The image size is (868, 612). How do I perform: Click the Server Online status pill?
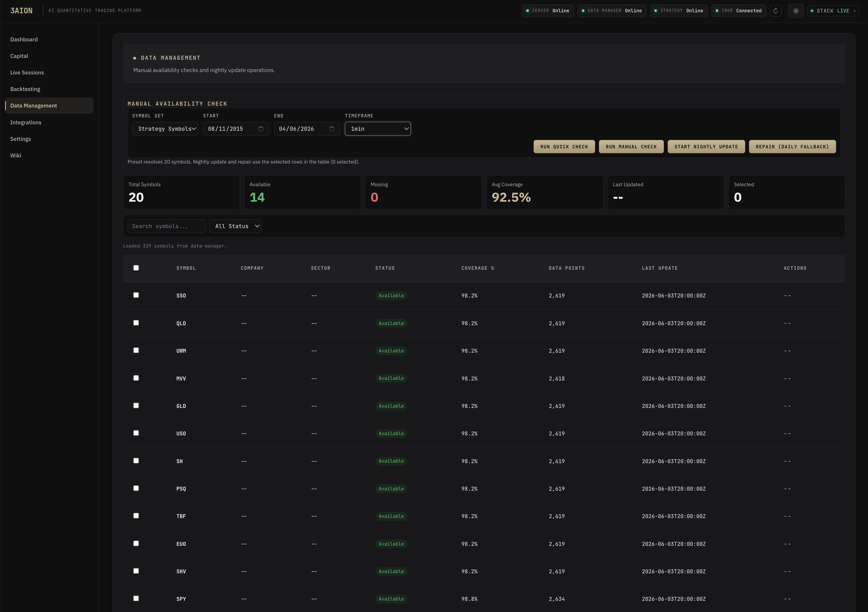pos(548,11)
